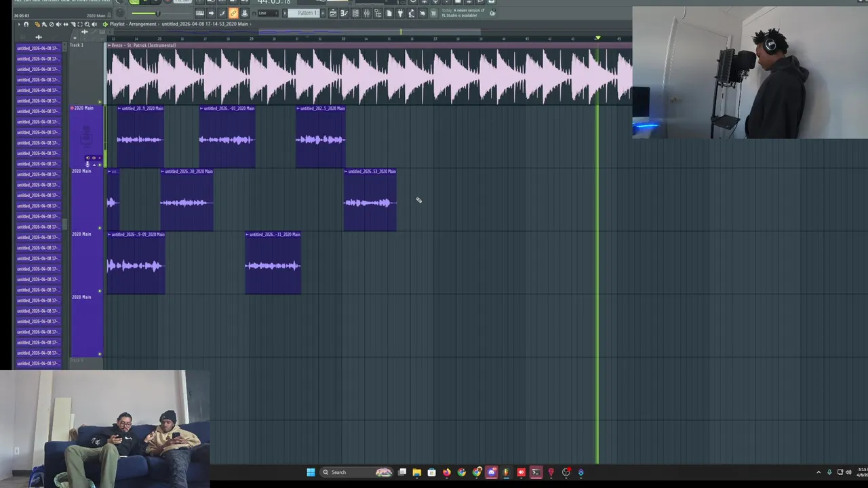Adjust the main volume green slider
Viewport: 868px width, 488px height.
pos(158,14)
